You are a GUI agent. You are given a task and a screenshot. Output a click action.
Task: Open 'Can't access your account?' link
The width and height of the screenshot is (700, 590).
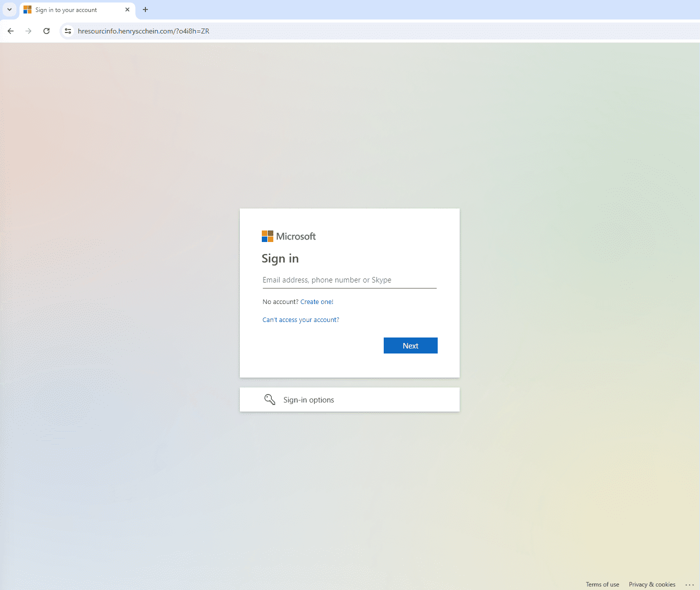[x=301, y=320]
